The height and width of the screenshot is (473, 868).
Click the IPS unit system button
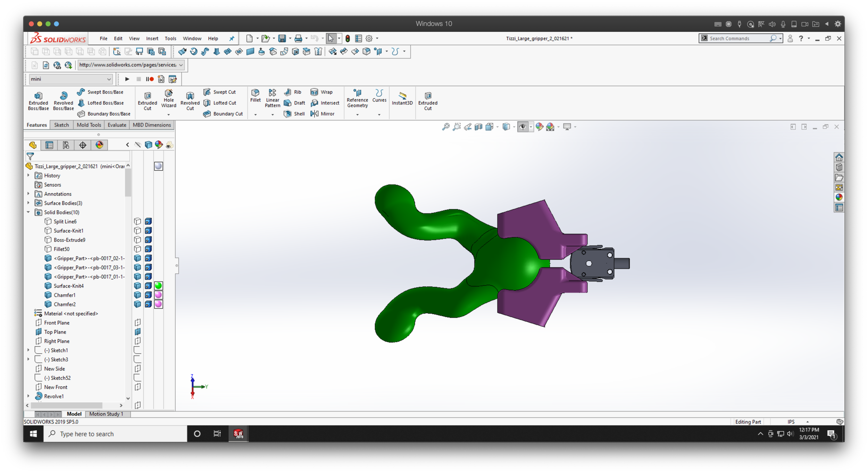point(791,422)
